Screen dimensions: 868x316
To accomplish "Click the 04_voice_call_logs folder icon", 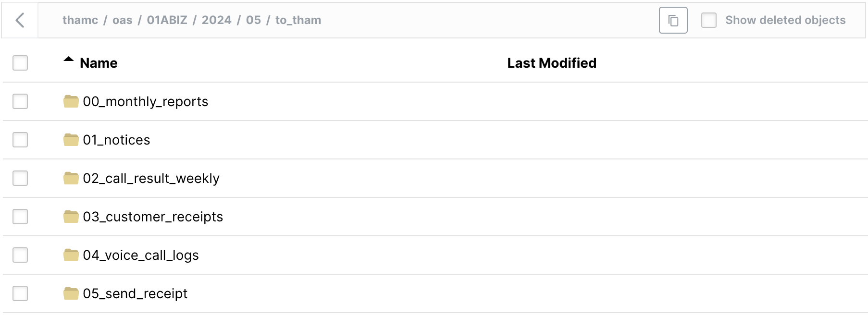I will [71, 255].
